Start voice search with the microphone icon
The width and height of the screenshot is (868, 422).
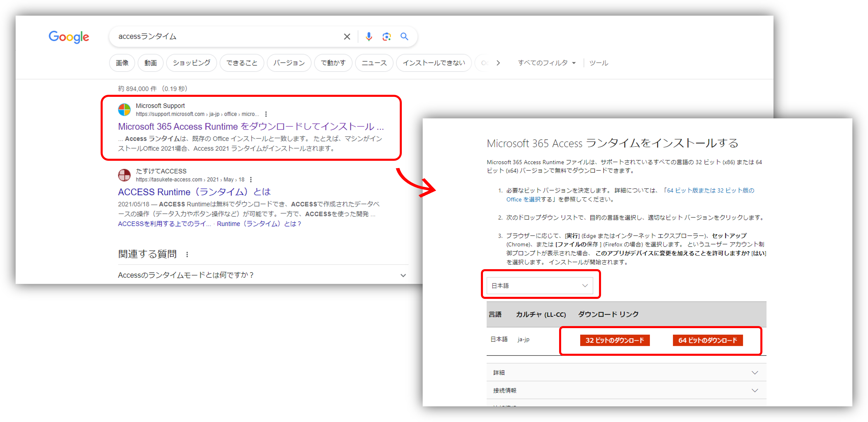coord(369,37)
